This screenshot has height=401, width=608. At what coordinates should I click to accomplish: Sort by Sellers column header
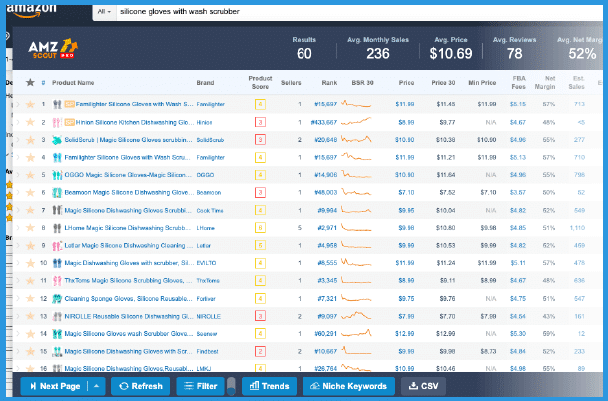click(291, 83)
